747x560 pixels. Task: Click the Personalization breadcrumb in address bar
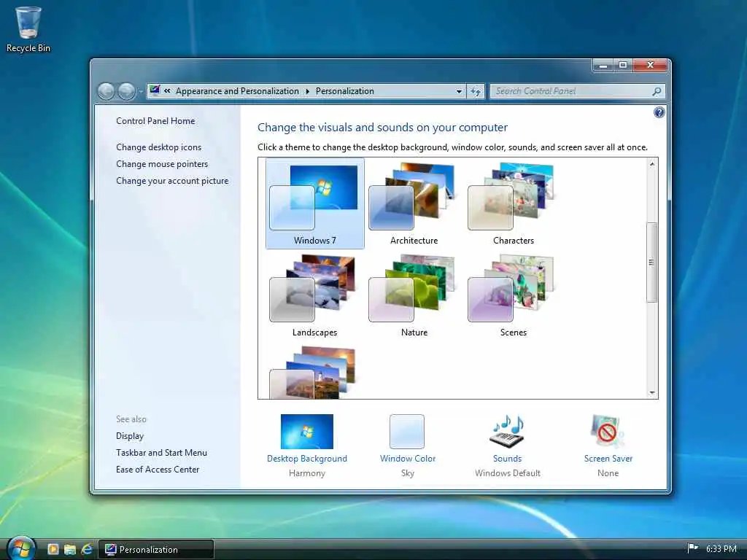[344, 91]
